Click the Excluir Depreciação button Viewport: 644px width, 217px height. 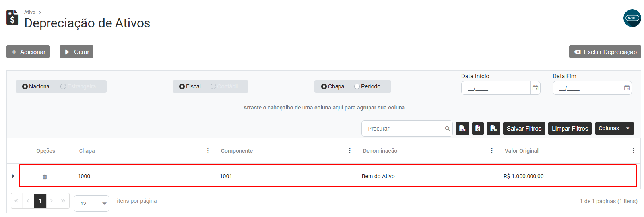click(x=605, y=52)
